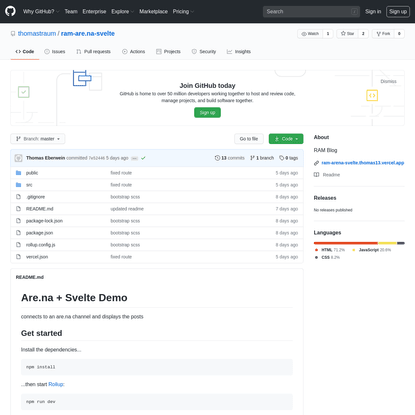Click the green Sign up banner button
Viewport: 415px width, 415px height.
(207, 113)
